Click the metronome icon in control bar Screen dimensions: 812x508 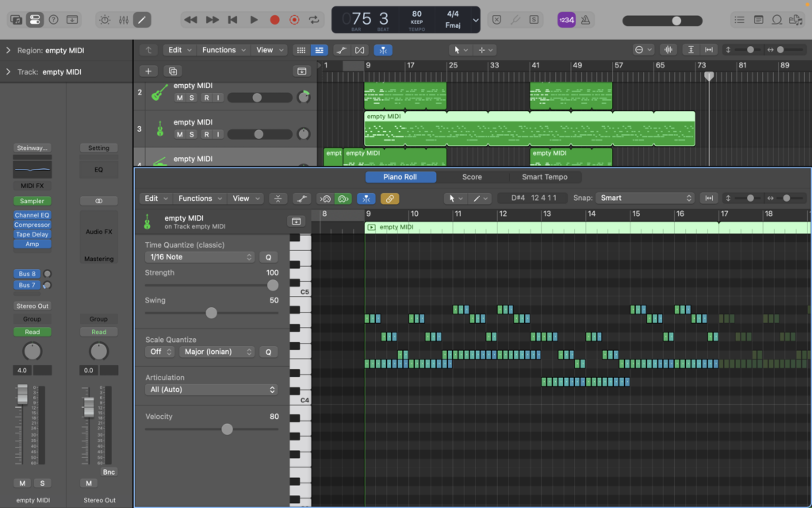tap(585, 19)
